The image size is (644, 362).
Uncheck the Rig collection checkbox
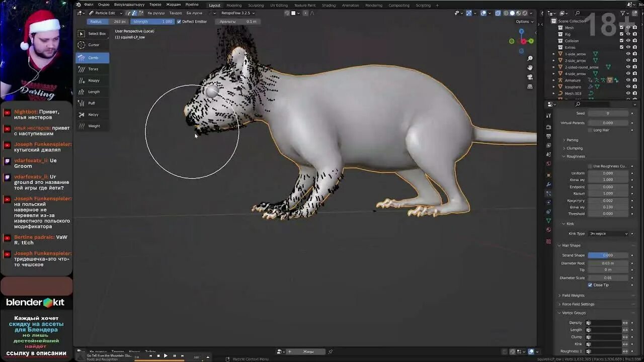(x=622, y=34)
